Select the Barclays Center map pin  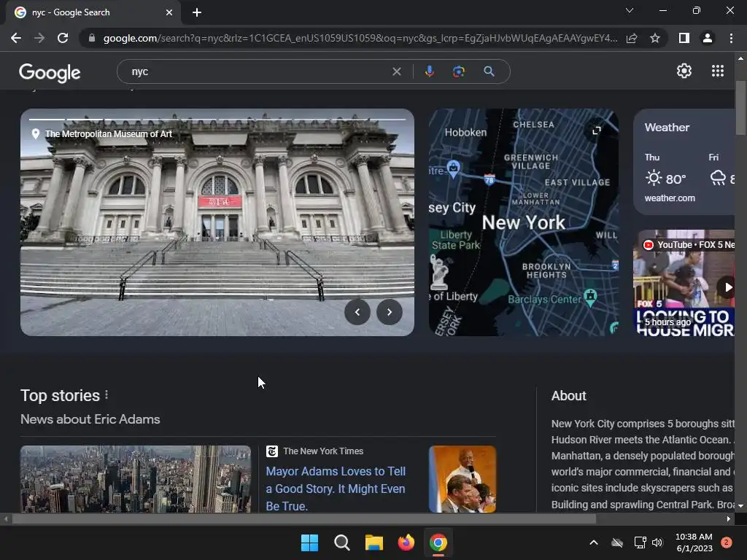pyautogui.click(x=591, y=297)
